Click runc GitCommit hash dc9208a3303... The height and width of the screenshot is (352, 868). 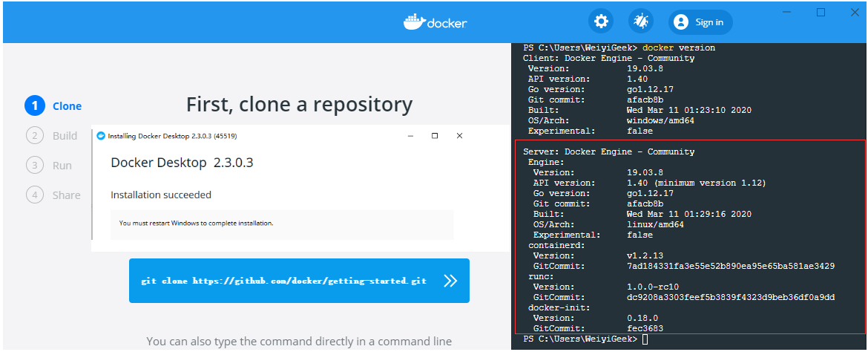[731, 297]
